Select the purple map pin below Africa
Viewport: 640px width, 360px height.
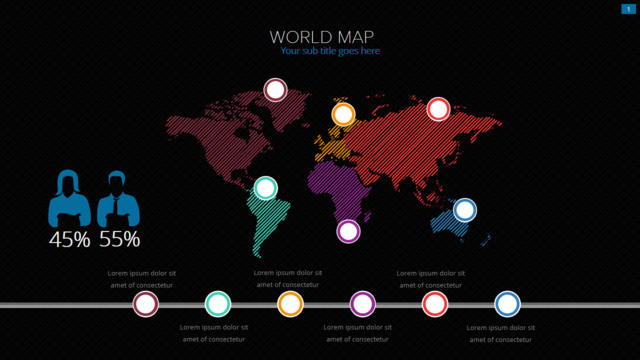click(348, 231)
